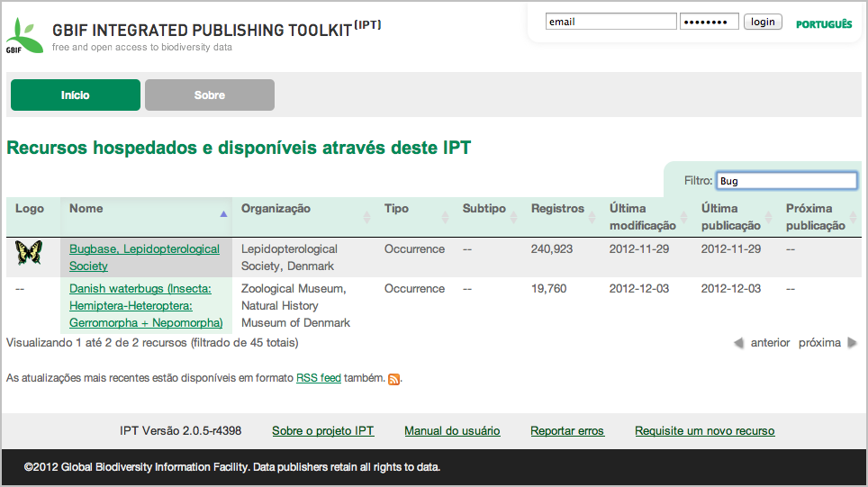Screen dimensions: 868x487
Task: Click the Filtro search box
Action: [786, 181]
